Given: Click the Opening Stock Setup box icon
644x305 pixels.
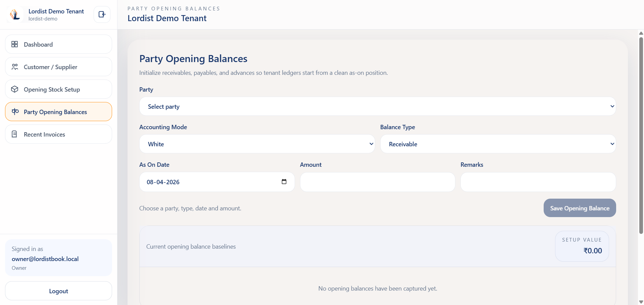Looking at the screenshot, I should click(x=15, y=89).
